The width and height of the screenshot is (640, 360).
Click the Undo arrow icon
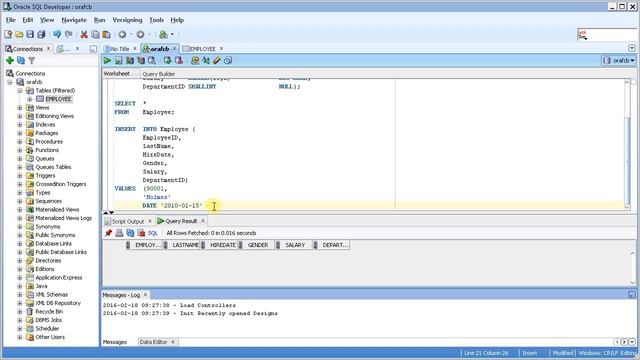(57, 35)
